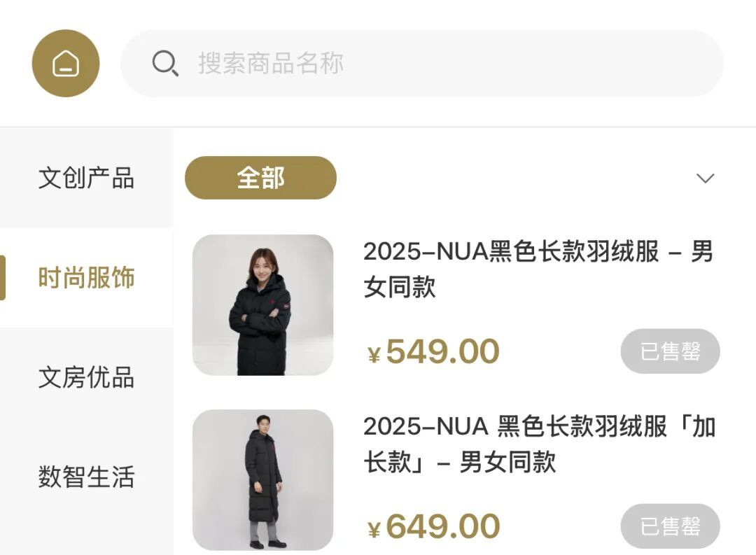Open the category filter arrow beside 全部
Viewport: 756px width, 555px height.
point(705,179)
